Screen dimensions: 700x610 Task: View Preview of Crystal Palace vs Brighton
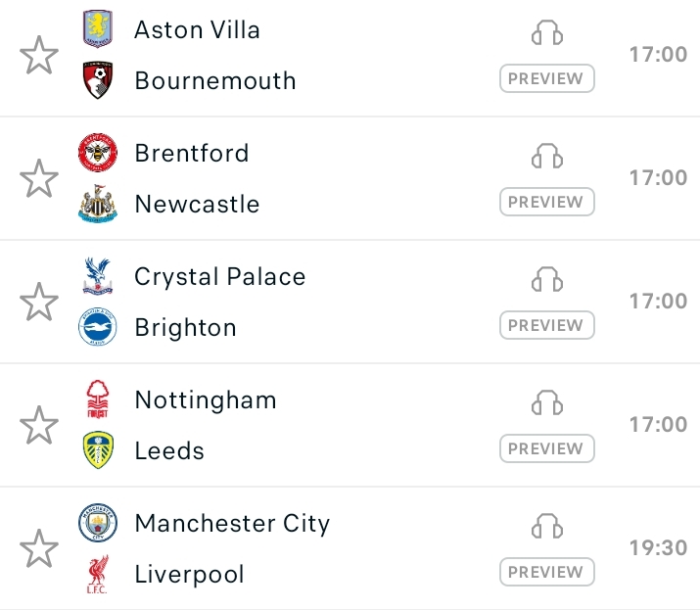coord(546,325)
